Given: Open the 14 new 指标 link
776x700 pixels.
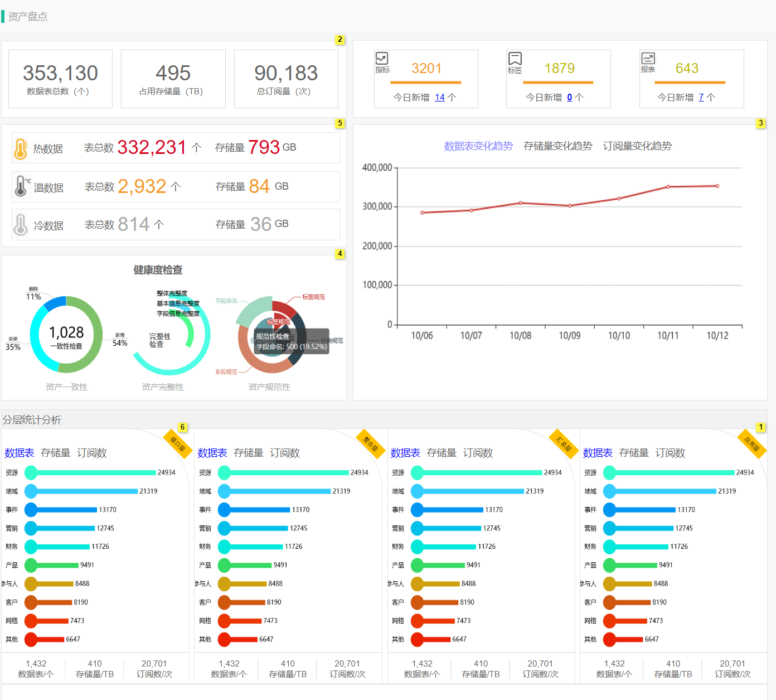Looking at the screenshot, I should [x=439, y=98].
